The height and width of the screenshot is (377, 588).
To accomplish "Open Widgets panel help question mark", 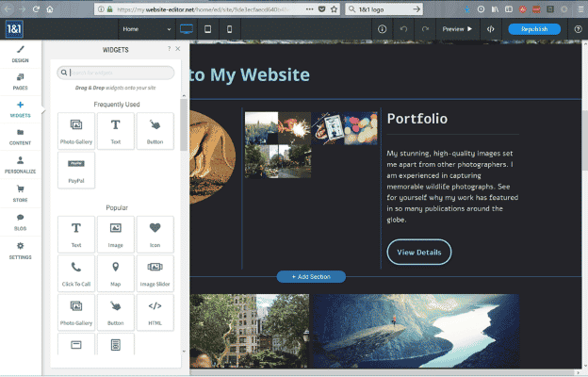I will [x=169, y=49].
